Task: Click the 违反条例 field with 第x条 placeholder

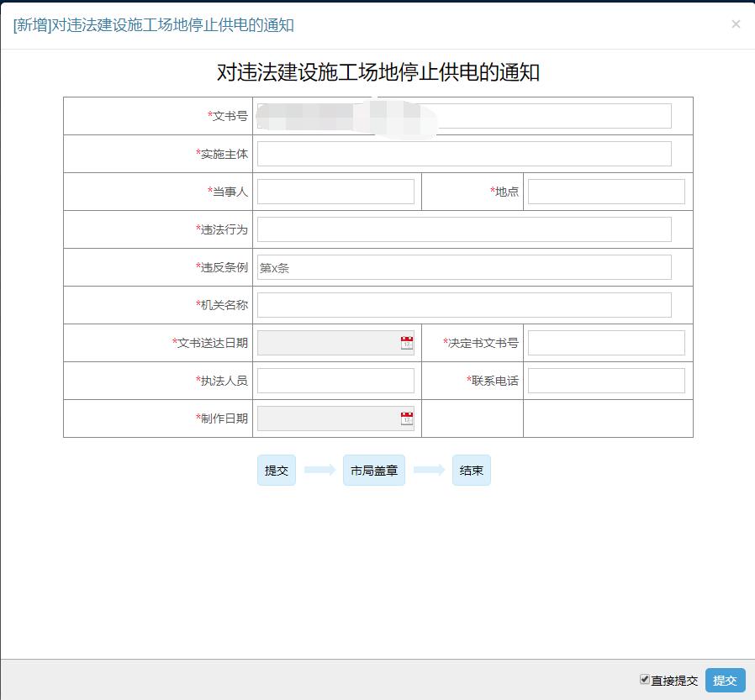Action: tap(464, 267)
